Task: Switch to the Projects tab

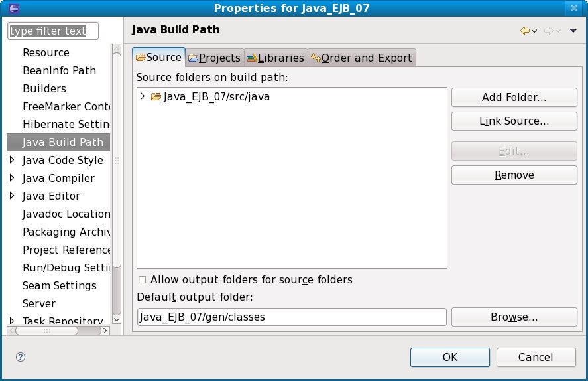Action: coord(215,58)
